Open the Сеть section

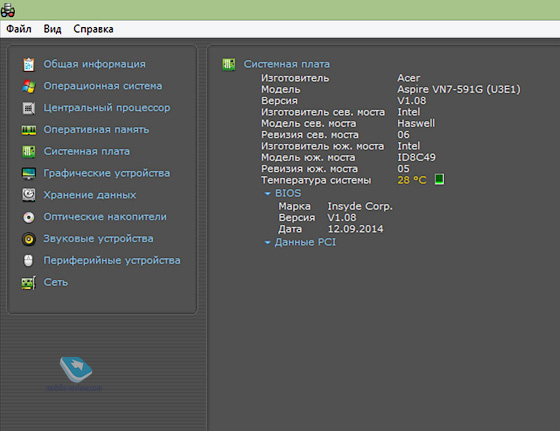pyautogui.click(x=56, y=282)
